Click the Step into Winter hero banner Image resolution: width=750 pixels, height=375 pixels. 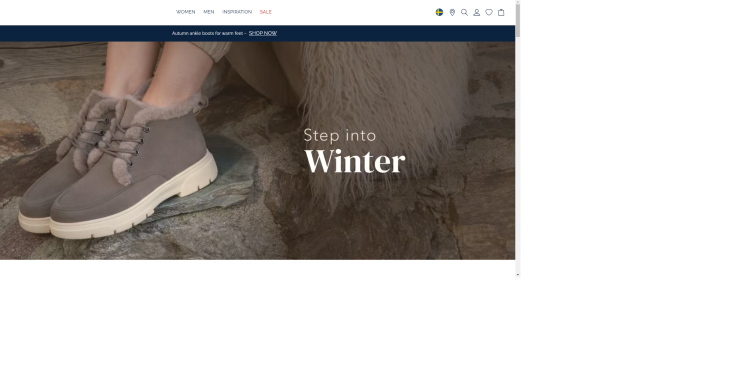click(257, 151)
